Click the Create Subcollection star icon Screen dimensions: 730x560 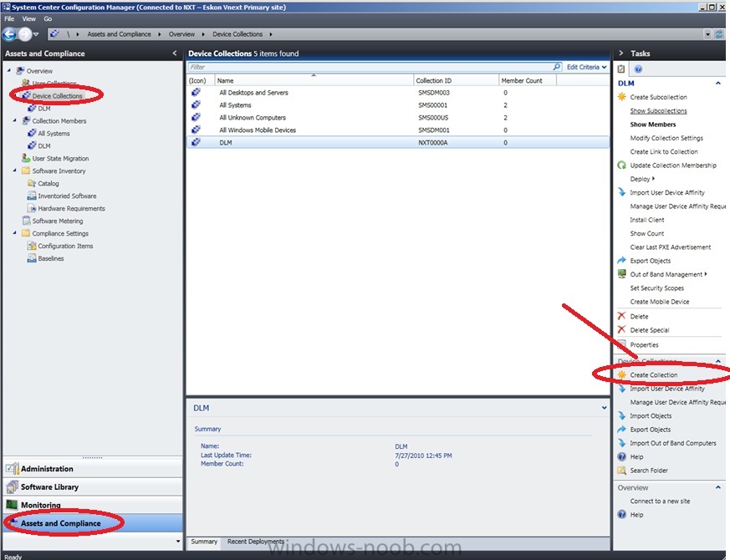click(621, 97)
